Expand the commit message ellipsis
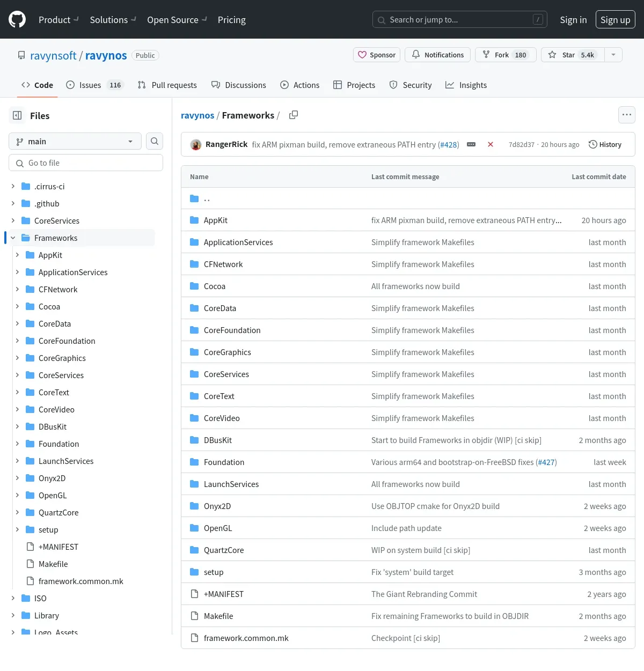The image size is (644, 671). pos(471,144)
